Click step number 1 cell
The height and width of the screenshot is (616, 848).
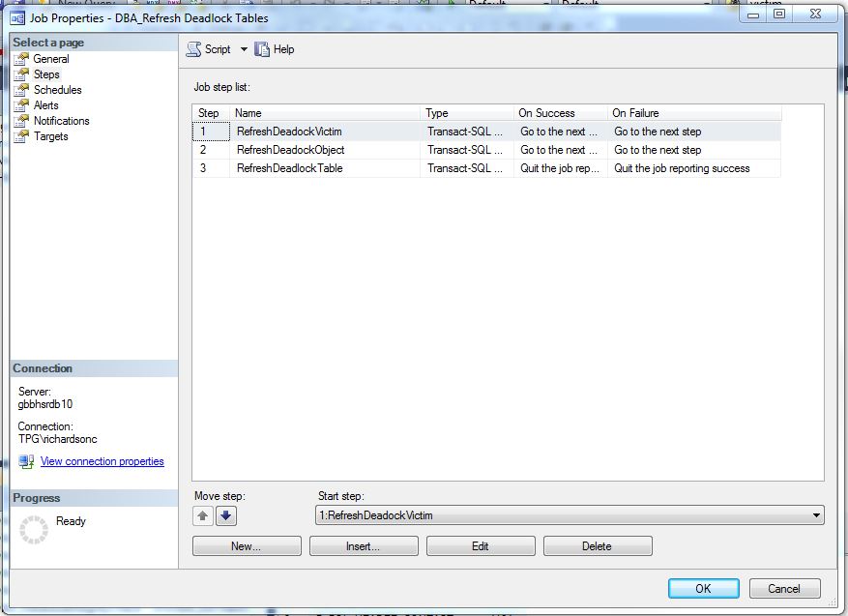tap(212, 132)
